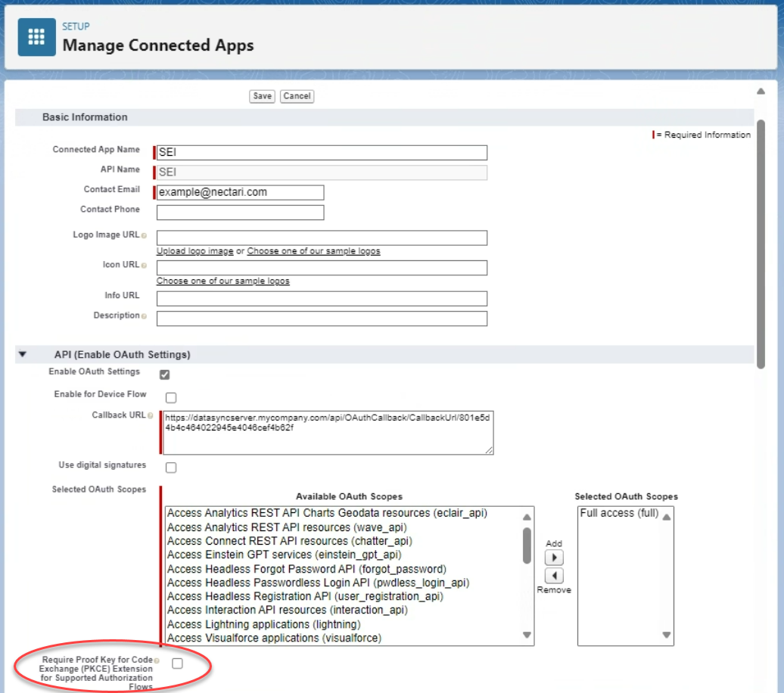Click Available OAuth Scopes scroll up arrow
This screenshot has height=693, width=784.
[x=527, y=517]
